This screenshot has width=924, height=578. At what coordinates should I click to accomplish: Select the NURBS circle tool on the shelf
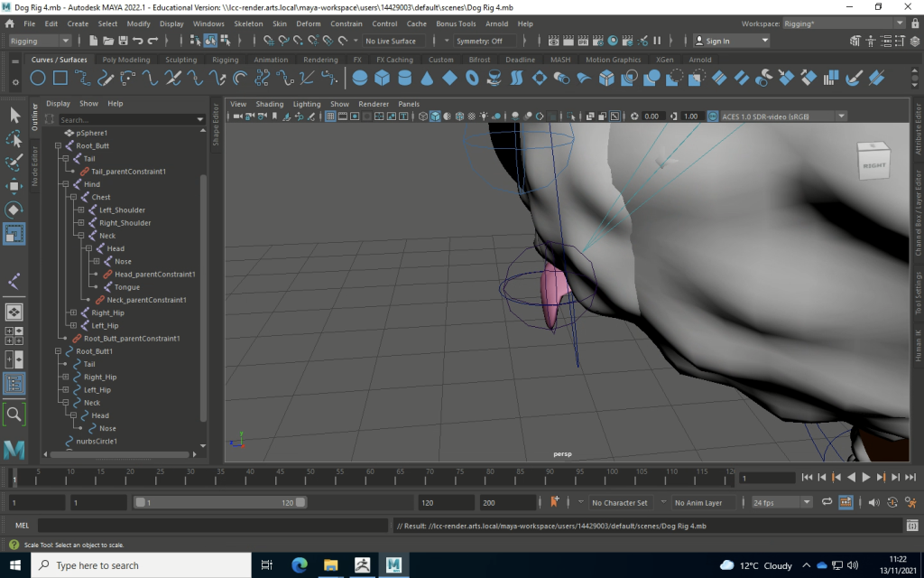click(x=38, y=79)
